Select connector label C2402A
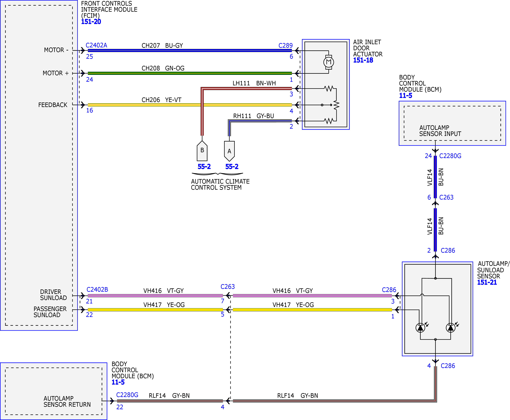 click(x=96, y=45)
